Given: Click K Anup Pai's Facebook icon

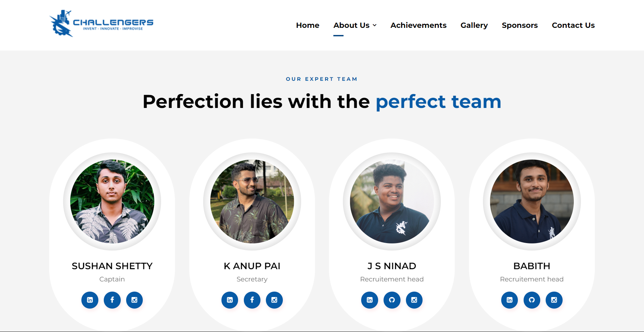Looking at the screenshot, I should point(252,300).
